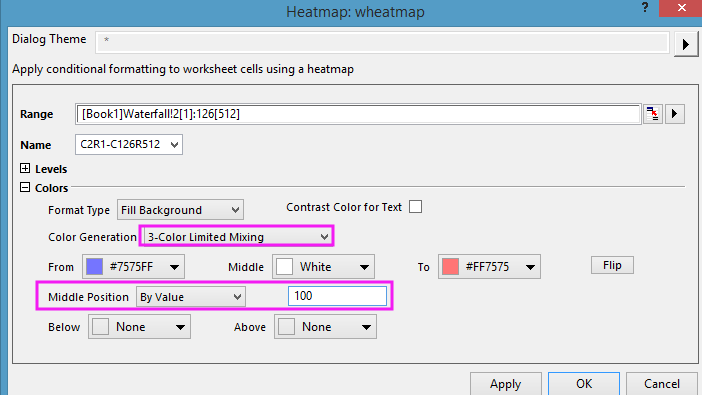The image size is (702, 395).
Task: Open the Middle Position By Value dropdown
Action: point(191,297)
